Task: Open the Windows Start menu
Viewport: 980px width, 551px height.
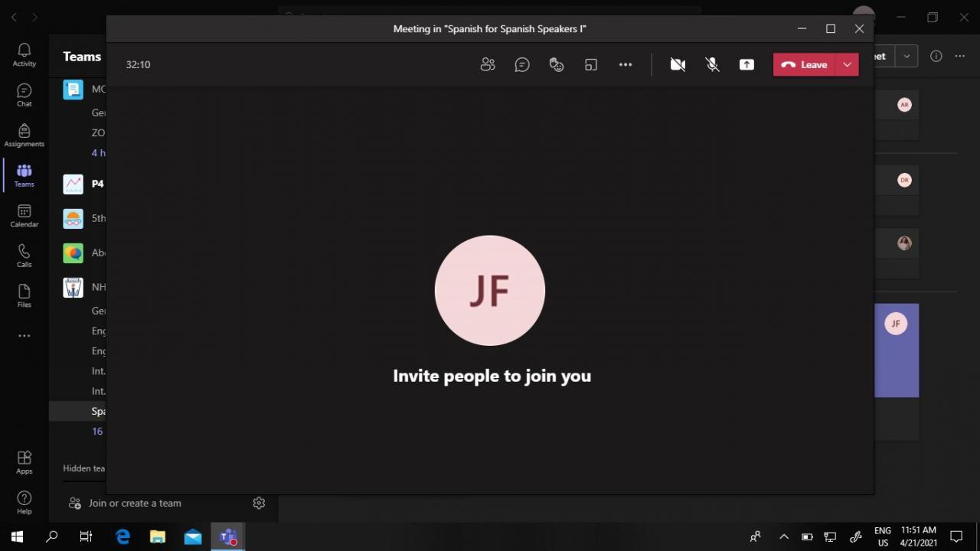Action: click(x=17, y=536)
